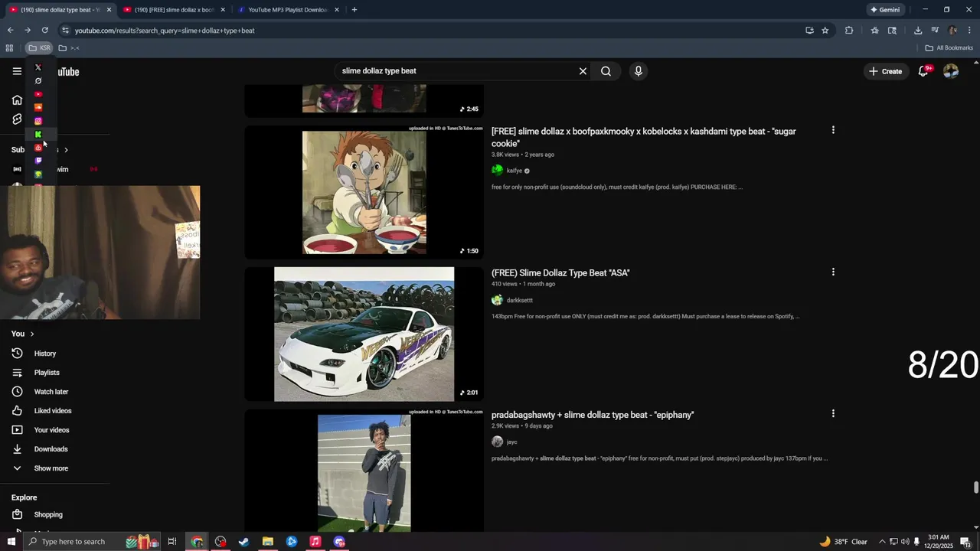Open the Chrome three-dot menu
Image resolution: width=980 pixels, height=551 pixels.
coord(969,31)
